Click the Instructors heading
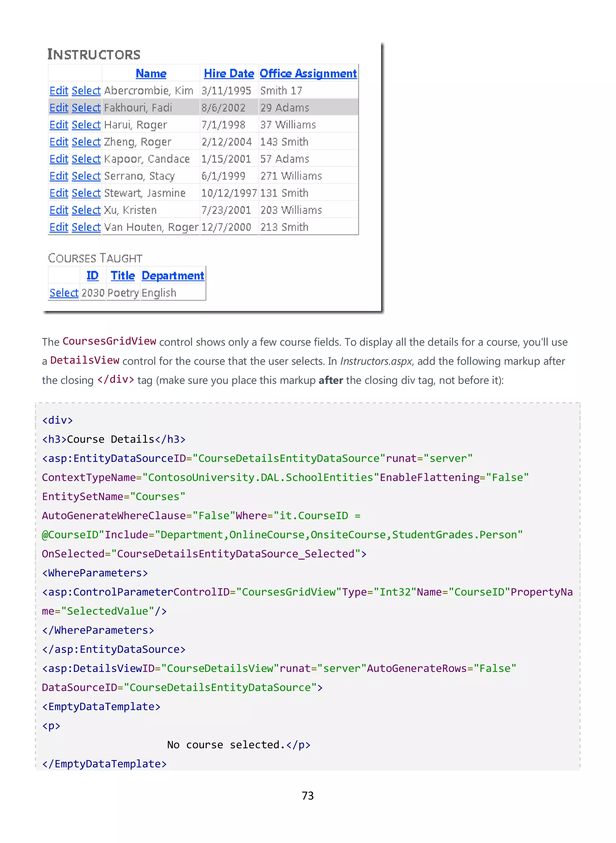The image size is (616, 843). tap(94, 54)
